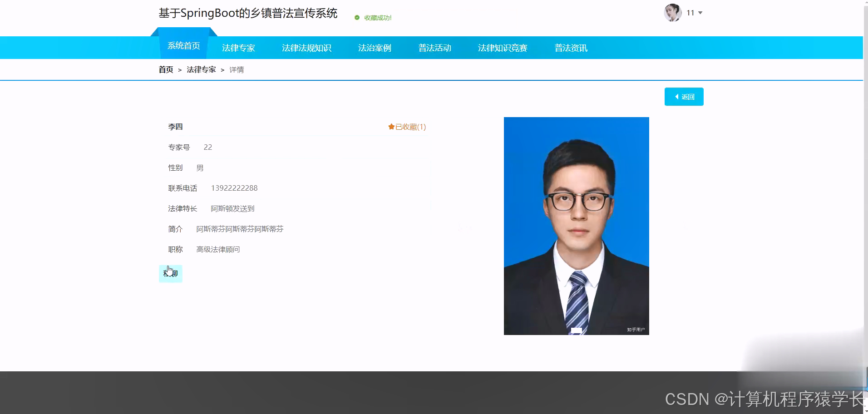This screenshot has height=414, width=868.
Task: Open the 法律法规知识 section
Action: click(307, 48)
